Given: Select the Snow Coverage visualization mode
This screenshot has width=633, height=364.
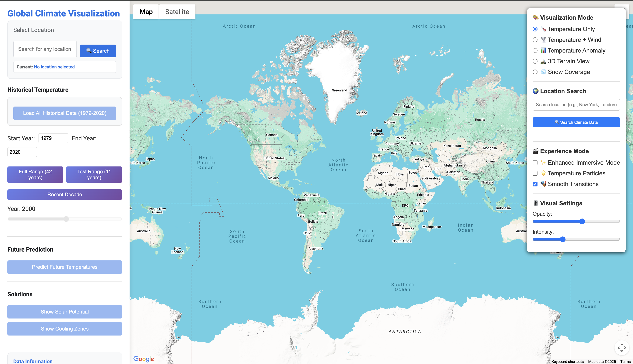Looking at the screenshot, I should (535, 72).
